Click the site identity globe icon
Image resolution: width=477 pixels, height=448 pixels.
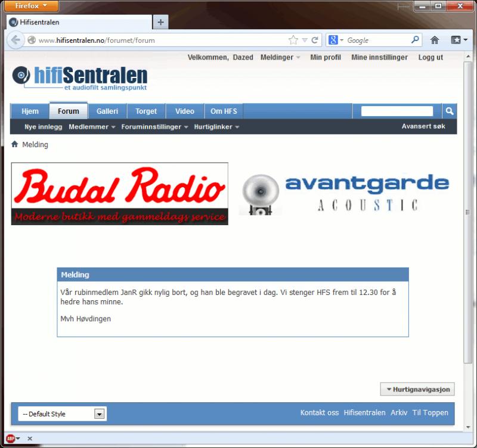[x=32, y=40]
